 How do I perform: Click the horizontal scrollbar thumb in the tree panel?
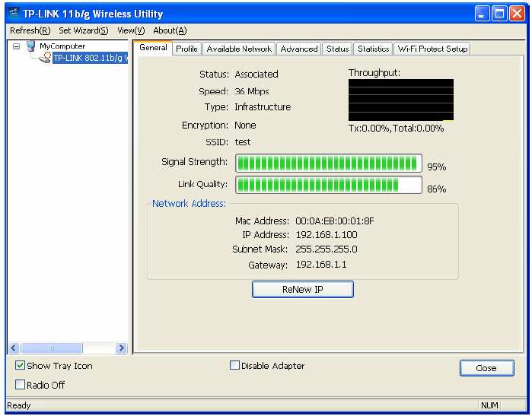tap(51, 348)
